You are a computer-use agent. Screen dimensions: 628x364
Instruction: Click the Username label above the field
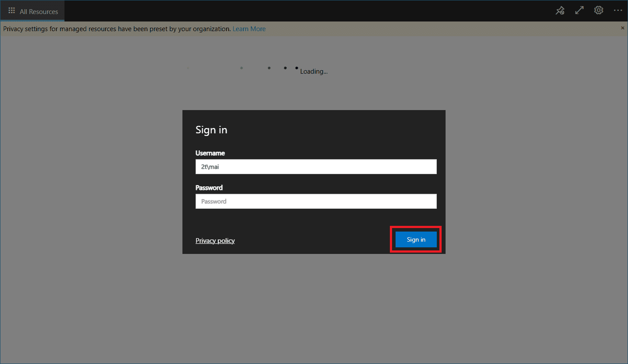pyautogui.click(x=210, y=153)
